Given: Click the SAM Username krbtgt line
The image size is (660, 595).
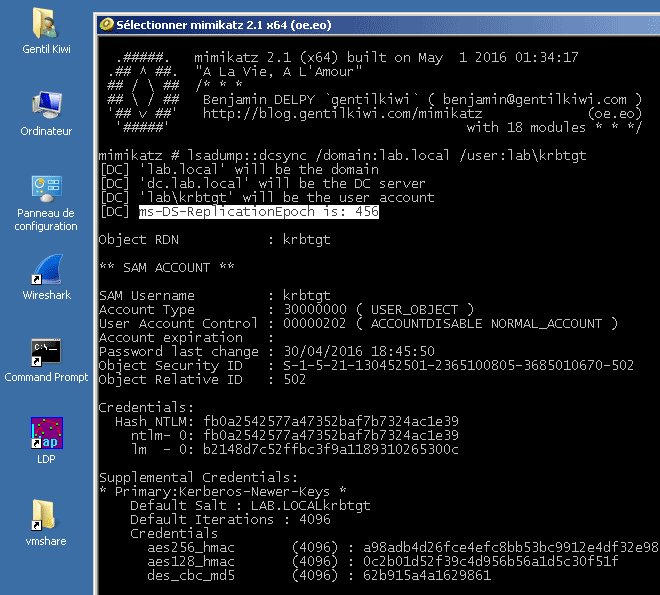Looking at the screenshot, I should tap(215, 295).
